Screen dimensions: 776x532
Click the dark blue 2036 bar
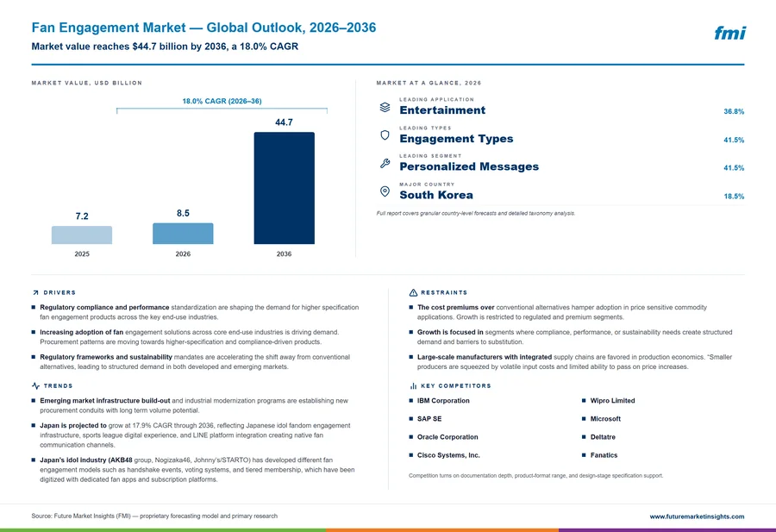click(284, 188)
